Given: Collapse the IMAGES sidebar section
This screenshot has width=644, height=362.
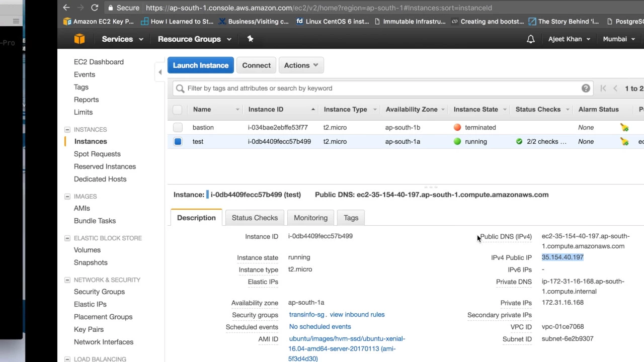Looking at the screenshot, I should tap(67, 197).
